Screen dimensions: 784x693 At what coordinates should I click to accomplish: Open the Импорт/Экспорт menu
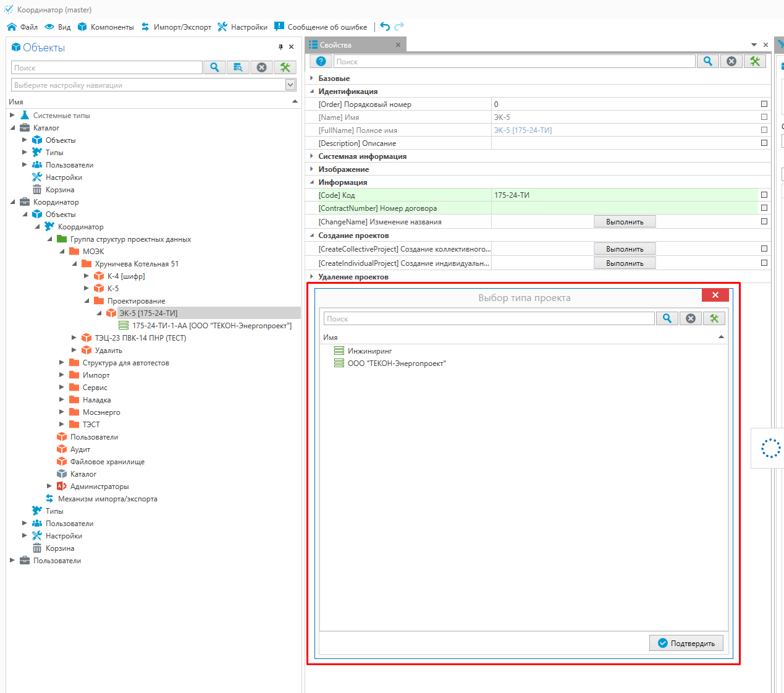[176, 27]
